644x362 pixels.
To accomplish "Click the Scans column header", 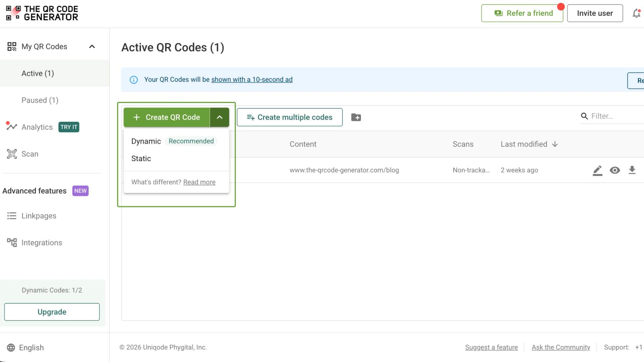I will (463, 144).
